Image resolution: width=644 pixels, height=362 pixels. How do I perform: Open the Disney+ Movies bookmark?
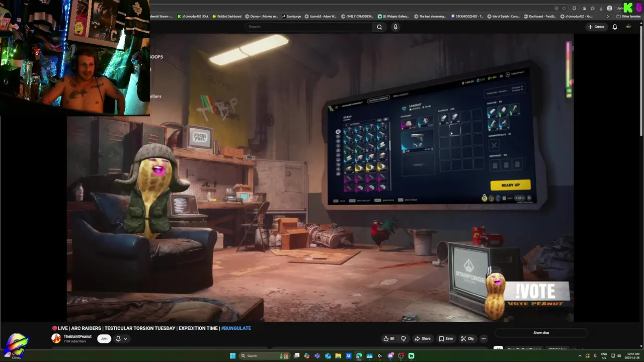click(x=261, y=16)
